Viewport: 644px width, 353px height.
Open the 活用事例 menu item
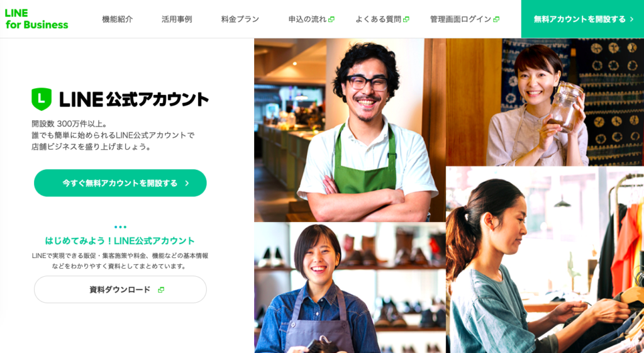click(177, 20)
